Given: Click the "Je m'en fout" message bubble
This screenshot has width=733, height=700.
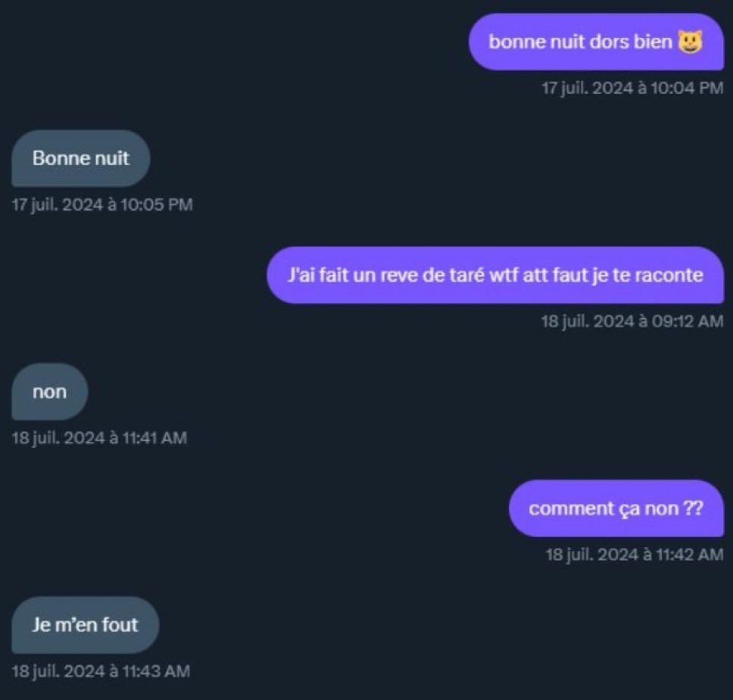Looking at the screenshot, I should tap(86, 625).
